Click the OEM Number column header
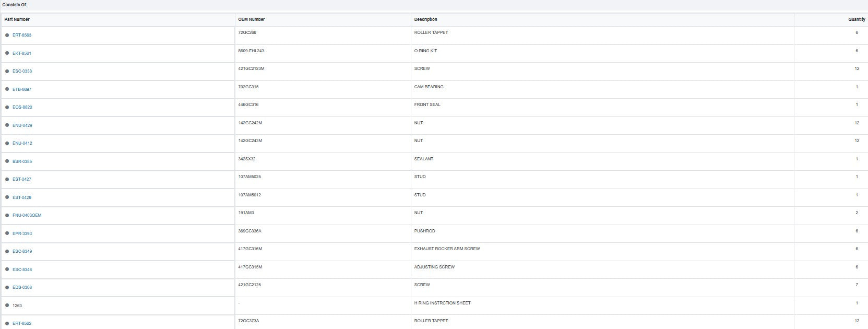Screen dimensions: 868x329 pyautogui.click(x=252, y=19)
